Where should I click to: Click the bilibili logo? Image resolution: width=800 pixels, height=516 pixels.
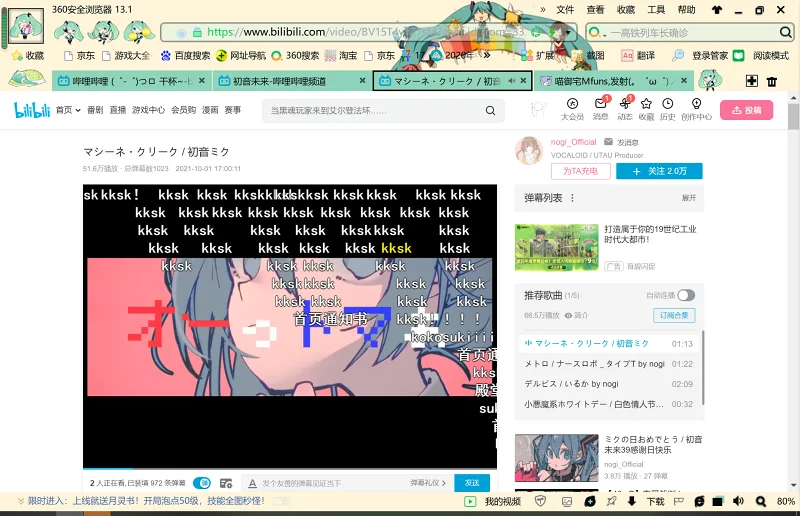pyautogui.click(x=32, y=110)
